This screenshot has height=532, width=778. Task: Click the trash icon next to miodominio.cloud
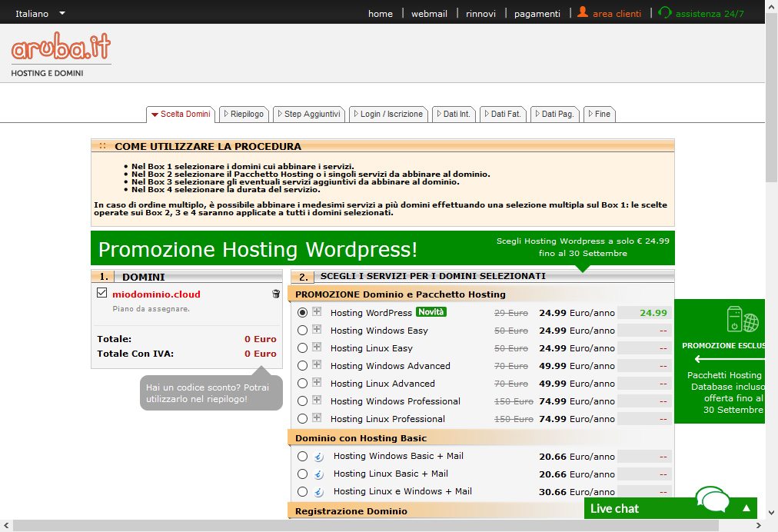(276, 294)
